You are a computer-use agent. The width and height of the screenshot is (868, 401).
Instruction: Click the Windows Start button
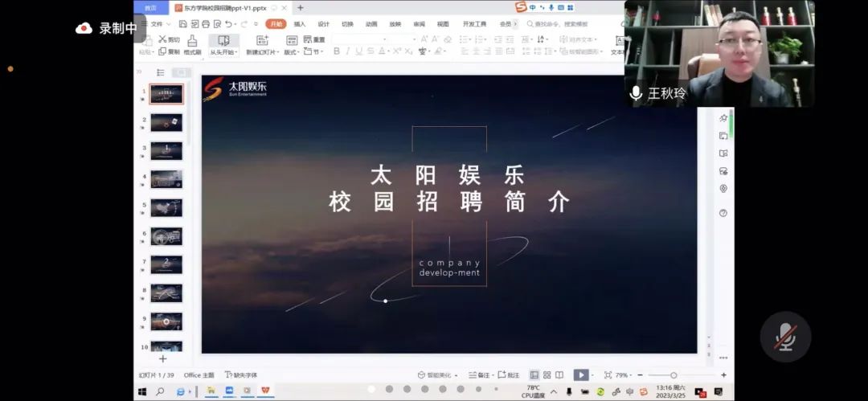click(x=142, y=391)
